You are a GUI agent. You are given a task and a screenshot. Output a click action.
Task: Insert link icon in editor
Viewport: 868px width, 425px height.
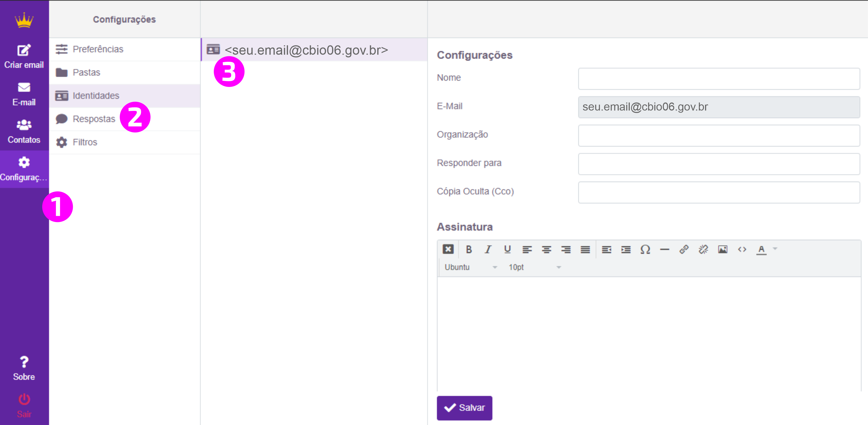684,249
